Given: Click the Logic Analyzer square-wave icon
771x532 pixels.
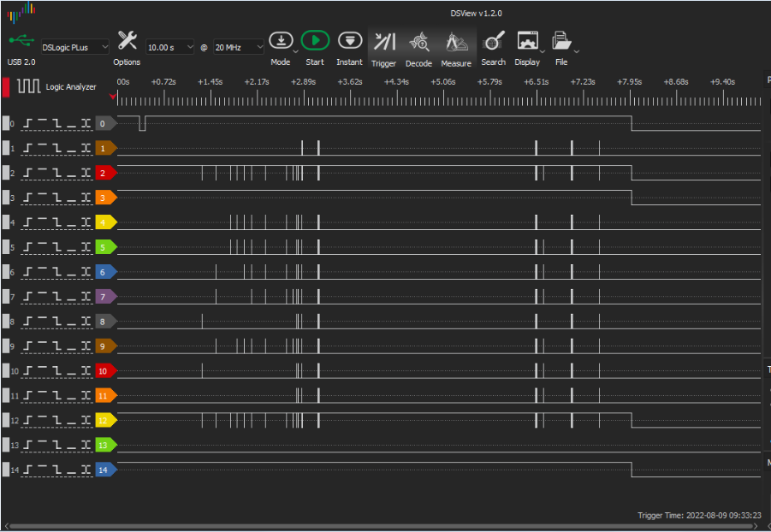Looking at the screenshot, I should point(28,86).
